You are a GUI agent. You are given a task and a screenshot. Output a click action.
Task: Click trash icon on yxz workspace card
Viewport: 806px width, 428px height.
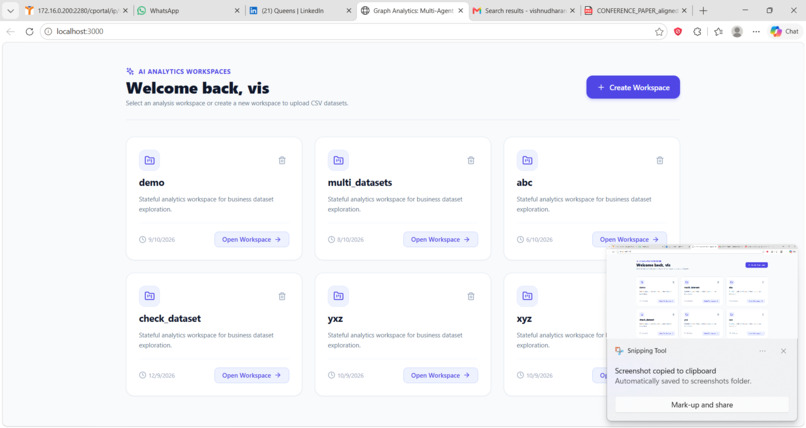coord(471,296)
